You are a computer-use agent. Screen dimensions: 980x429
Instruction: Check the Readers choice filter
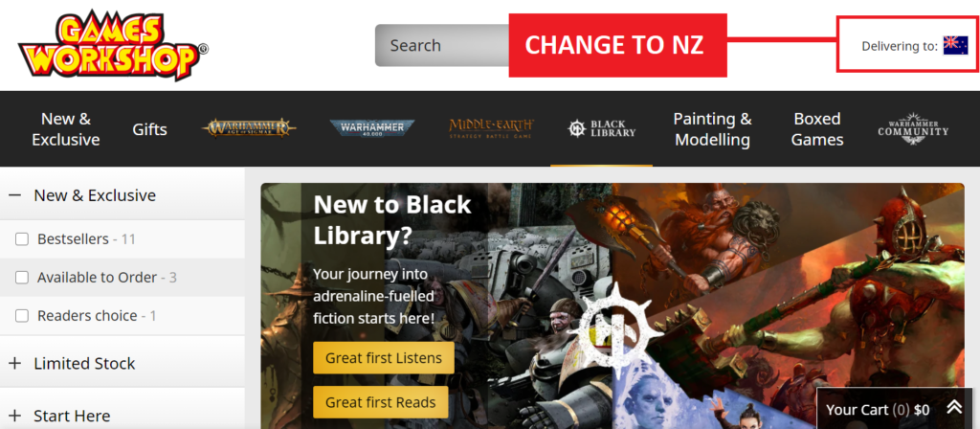pyautogui.click(x=22, y=316)
